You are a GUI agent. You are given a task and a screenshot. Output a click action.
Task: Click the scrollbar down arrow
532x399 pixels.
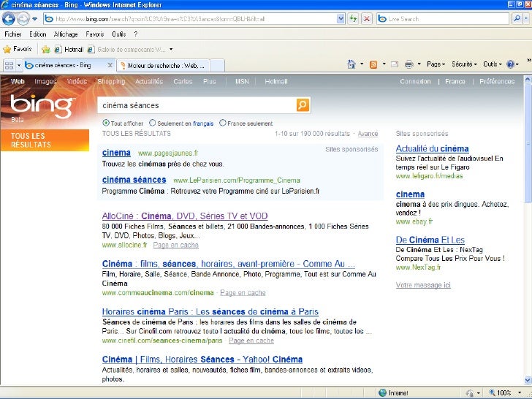click(528, 380)
